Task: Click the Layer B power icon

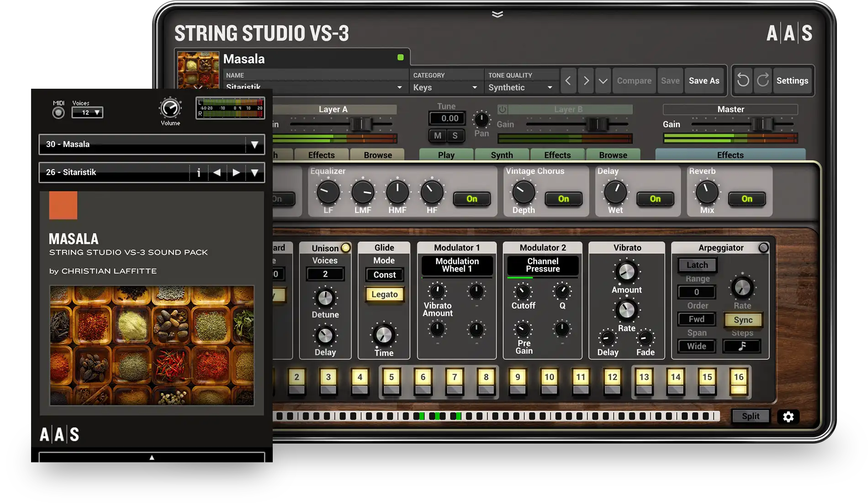Action: pyautogui.click(x=502, y=109)
